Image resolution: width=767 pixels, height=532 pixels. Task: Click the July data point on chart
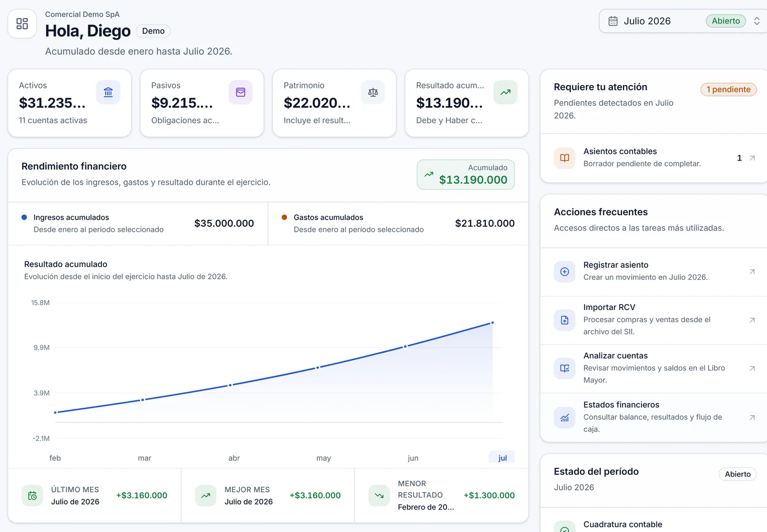pos(493,323)
